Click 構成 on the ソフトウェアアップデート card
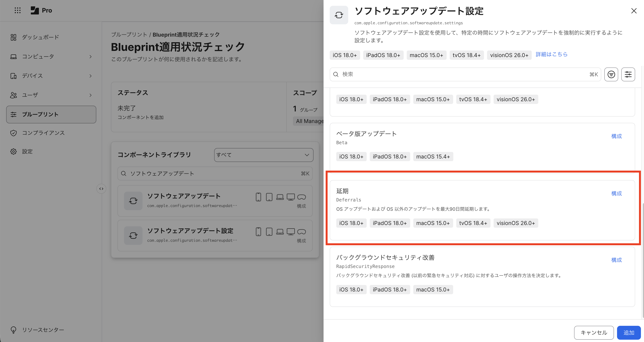This screenshot has width=644, height=342. (301, 206)
